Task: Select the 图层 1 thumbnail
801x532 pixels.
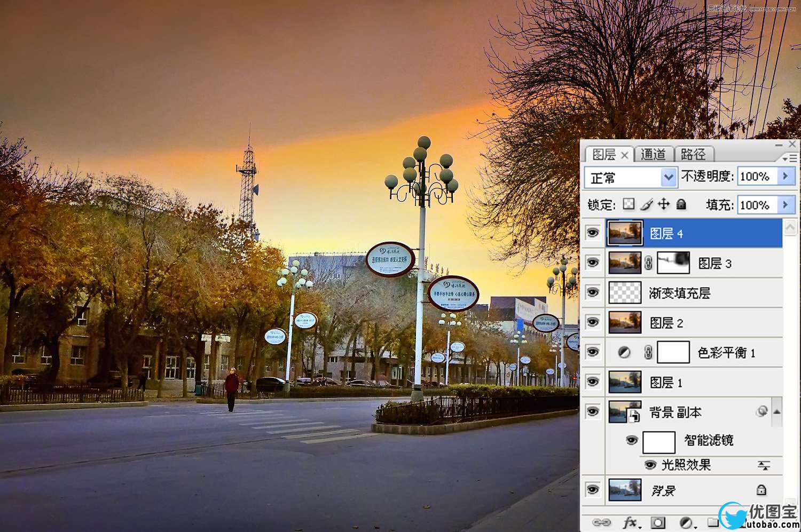Action: tap(625, 382)
